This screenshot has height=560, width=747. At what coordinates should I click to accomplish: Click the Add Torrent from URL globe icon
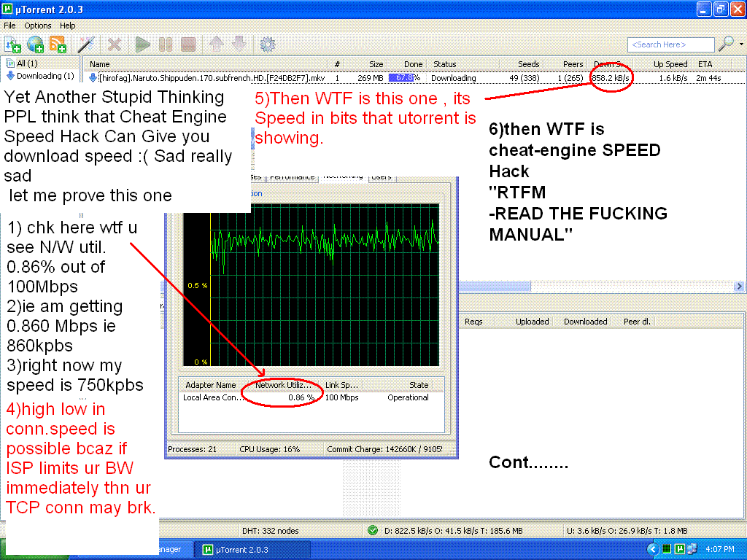pyautogui.click(x=35, y=44)
